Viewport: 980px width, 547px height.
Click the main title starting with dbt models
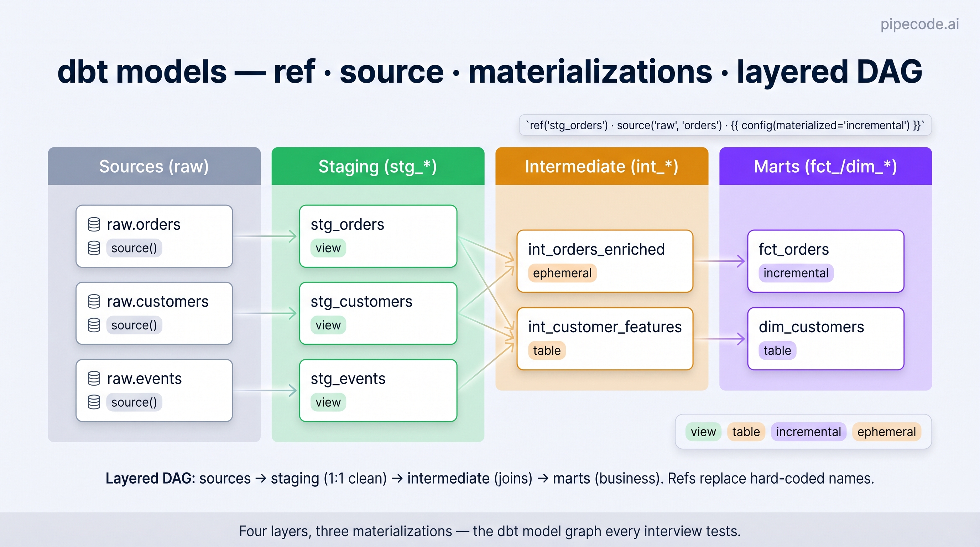(x=490, y=72)
